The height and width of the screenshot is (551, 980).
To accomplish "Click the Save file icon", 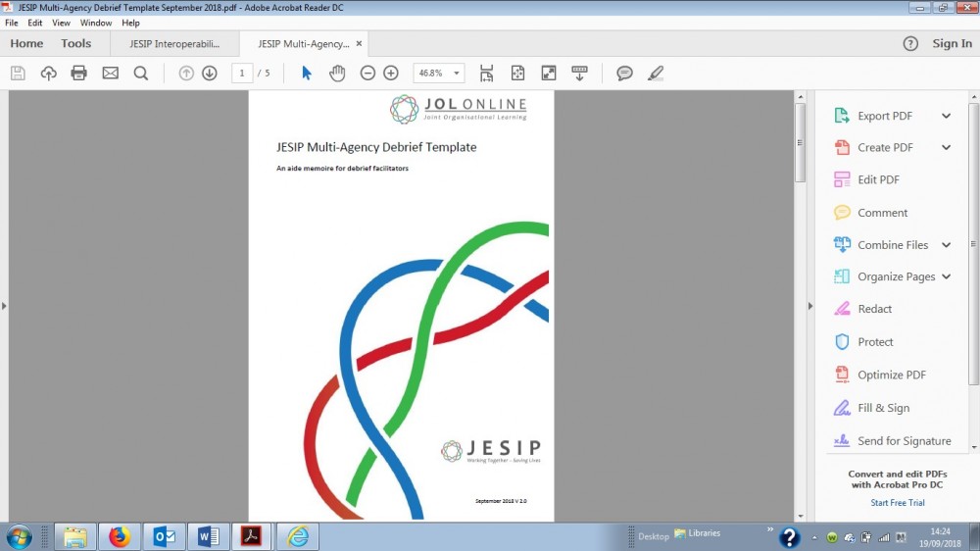I will click(x=18, y=74).
